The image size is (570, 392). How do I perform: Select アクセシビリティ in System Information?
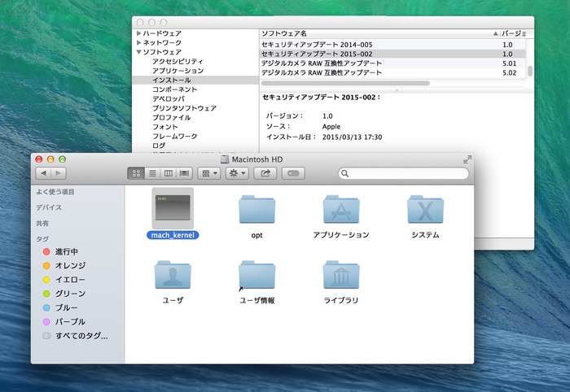[178, 61]
